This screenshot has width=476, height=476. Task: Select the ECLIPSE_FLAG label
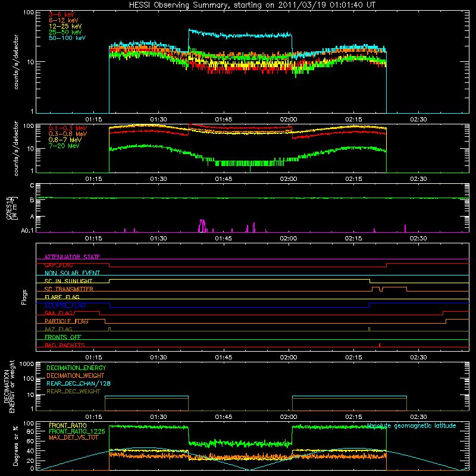click(65, 305)
